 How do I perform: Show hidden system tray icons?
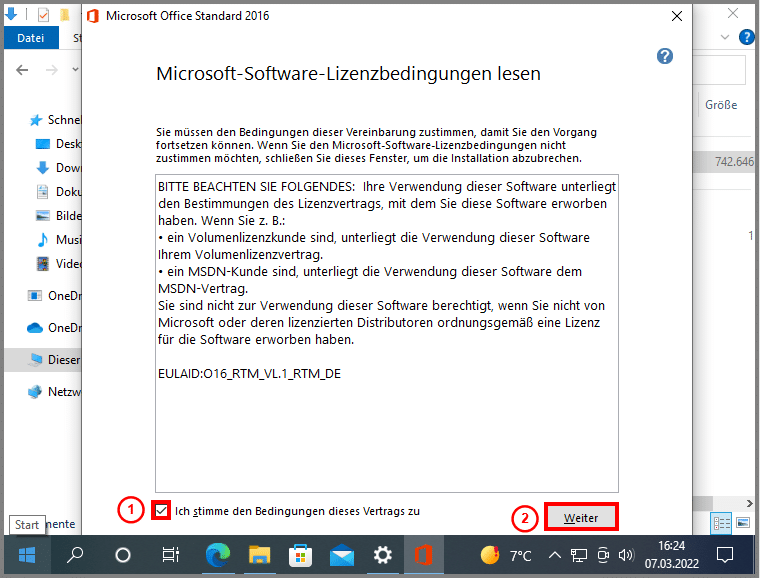(x=555, y=555)
